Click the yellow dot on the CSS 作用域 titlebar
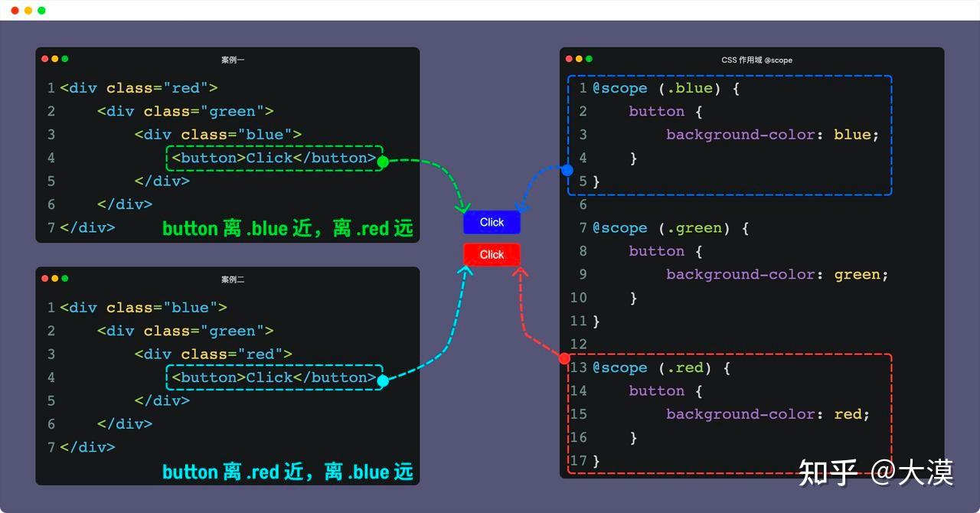Screen dimensions: 980x513 (580, 59)
